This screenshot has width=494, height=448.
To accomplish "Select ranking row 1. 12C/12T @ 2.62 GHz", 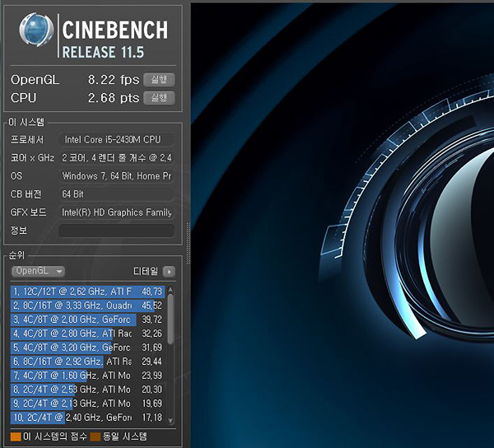I will click(x=87, y=292).
